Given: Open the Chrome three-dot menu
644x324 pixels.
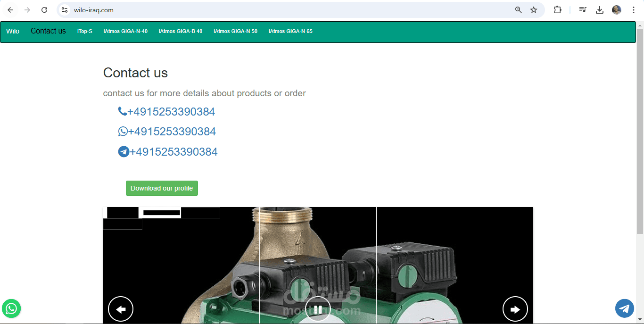Looking at the screenshot, I should tap(634, 10).
